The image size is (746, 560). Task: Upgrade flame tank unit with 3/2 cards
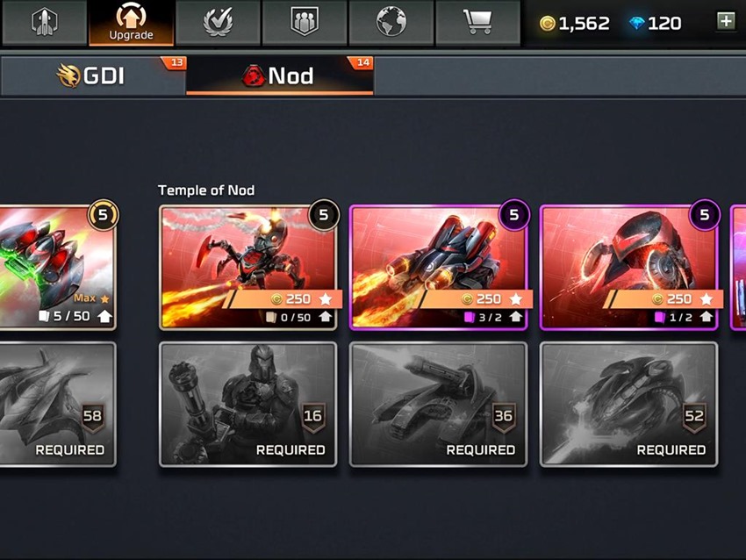476,298
